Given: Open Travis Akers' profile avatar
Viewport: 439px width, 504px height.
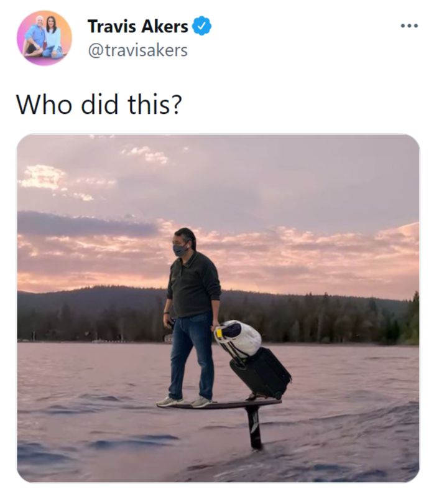Looking at the screenshot, I should pos(44,39).
